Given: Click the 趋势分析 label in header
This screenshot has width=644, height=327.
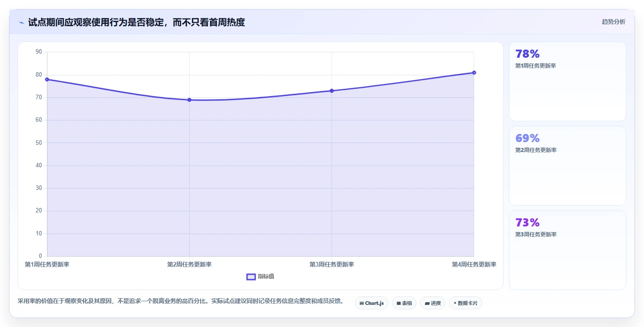Looking at the screenshot, I should click(x=613, y=22).
